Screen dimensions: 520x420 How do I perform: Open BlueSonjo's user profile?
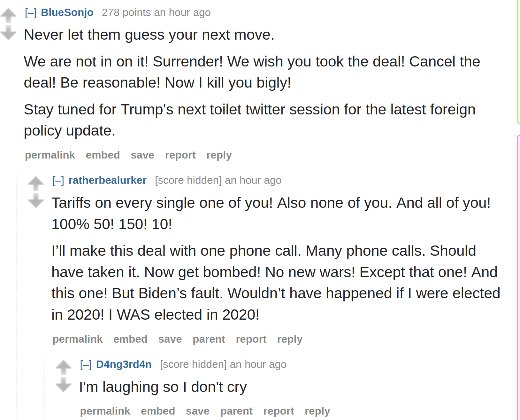(67, 12)
